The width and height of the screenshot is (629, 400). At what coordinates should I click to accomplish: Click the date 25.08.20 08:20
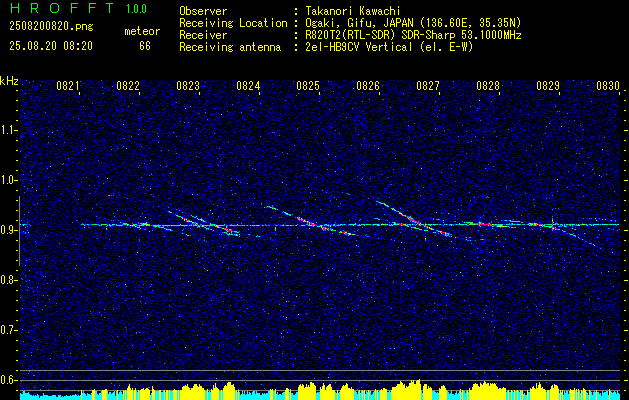tap(51, 46)
